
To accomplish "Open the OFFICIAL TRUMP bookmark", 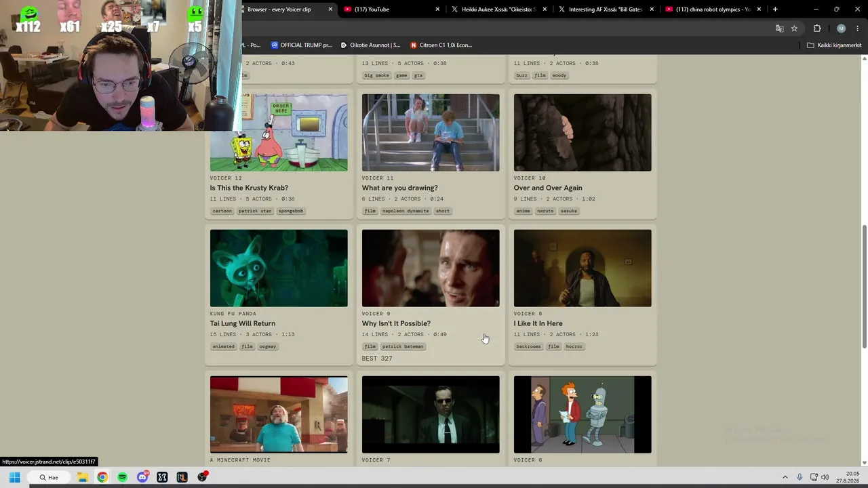I will pyautogui.click(x=301, y=45).
